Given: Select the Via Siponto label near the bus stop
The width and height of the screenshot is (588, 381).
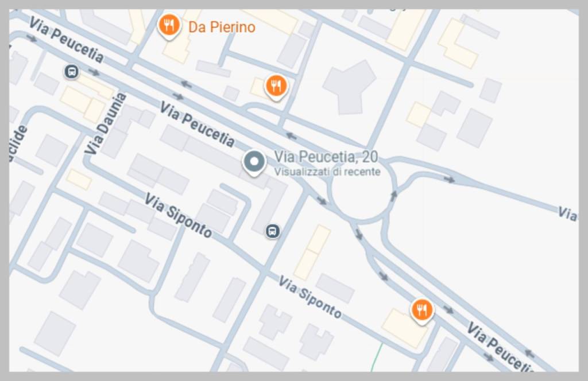Looking at the screenshot, I should (x=179, y=215).
